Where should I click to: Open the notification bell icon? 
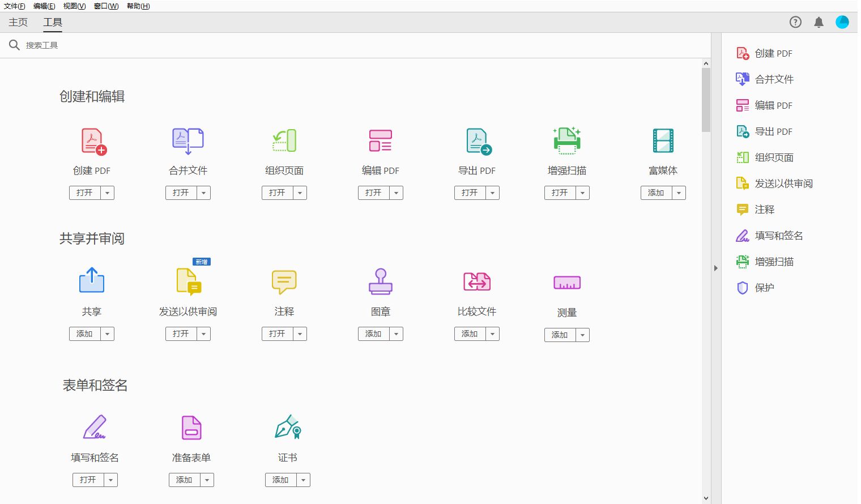pos(818,22)
